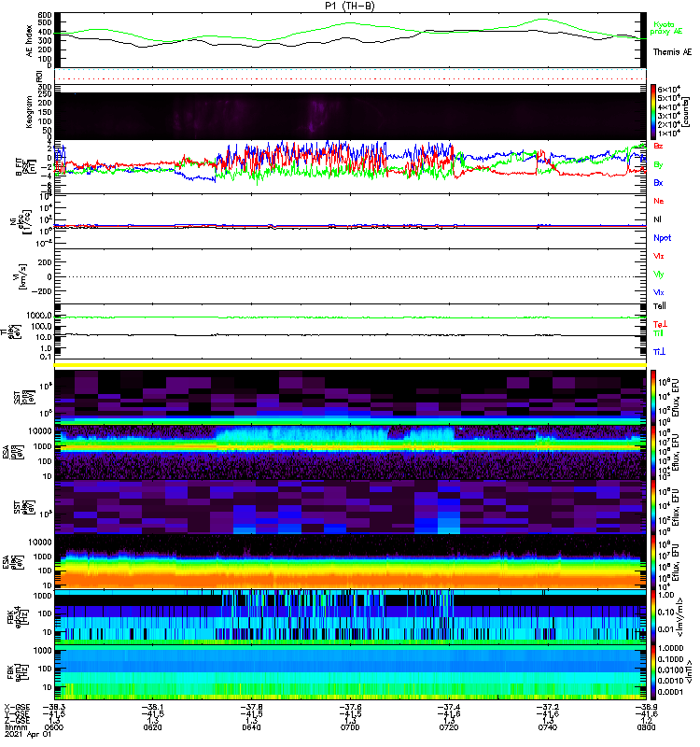
Task: Click the ESA ion energy spectrogram panel
Action: click(350, 452)
